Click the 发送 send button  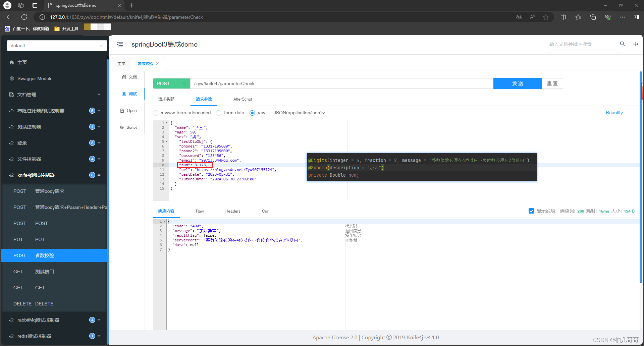[517, 83]
